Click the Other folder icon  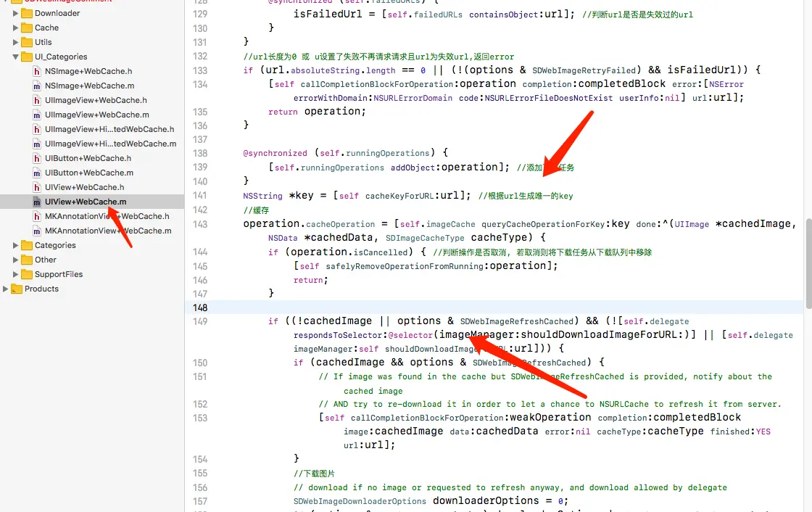click(x=27, y=260)
